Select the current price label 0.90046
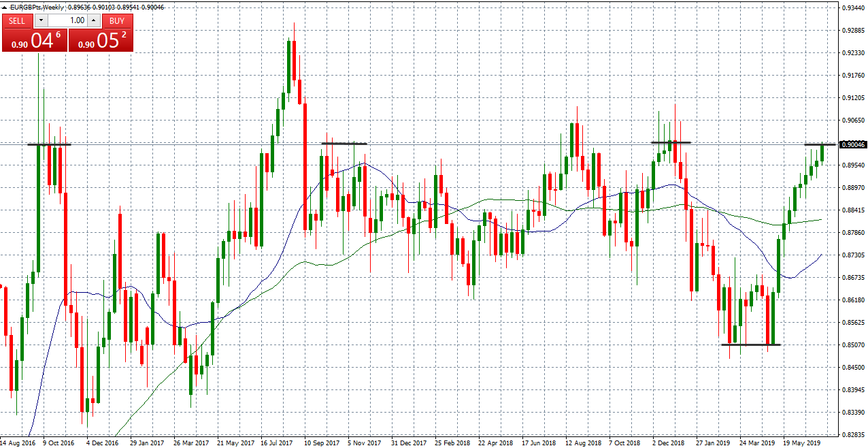 (852, 144)
